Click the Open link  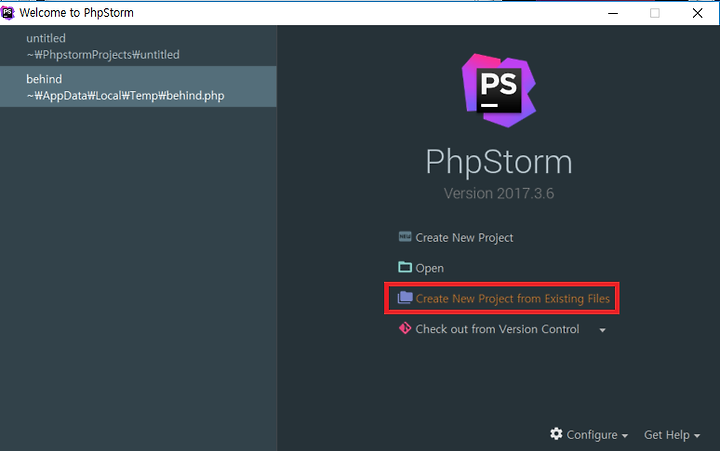[429, 268]
